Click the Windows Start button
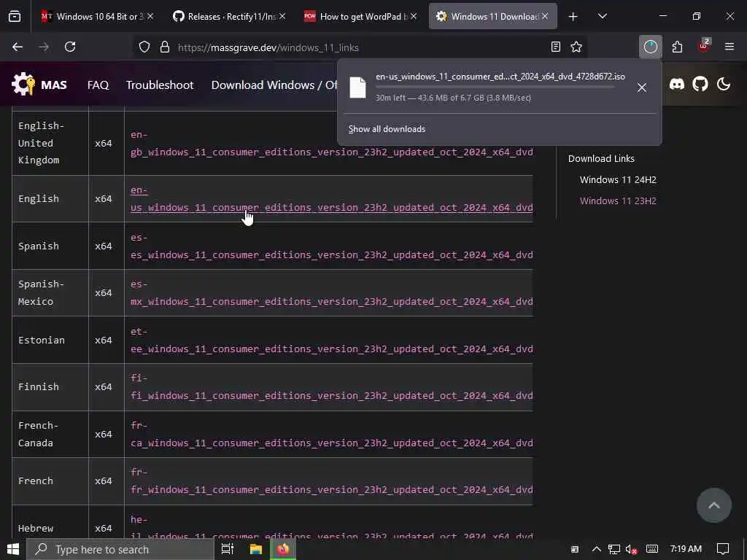 pyautogui.click(x=13, y=550)
